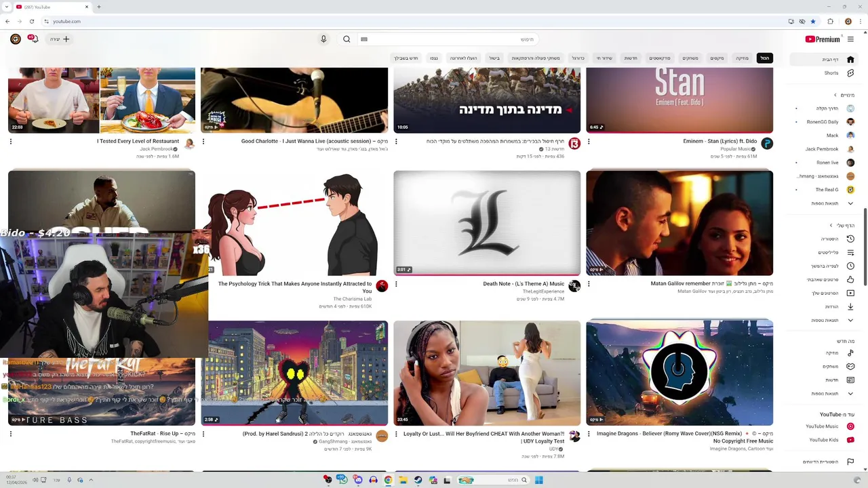This screenshot has height=488, width=868.
Task: Show more subscriptions with תוצאות נוספות
Action: 824,203
